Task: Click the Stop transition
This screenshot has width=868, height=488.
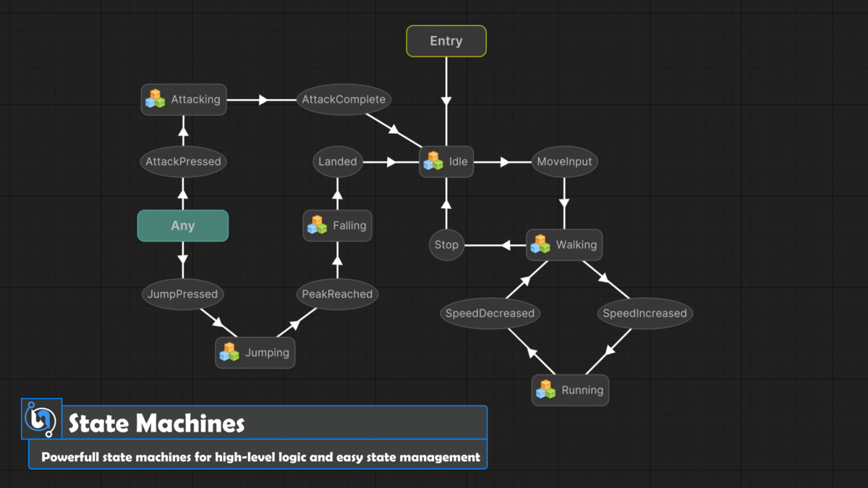Action: click(x=446, y=244)
